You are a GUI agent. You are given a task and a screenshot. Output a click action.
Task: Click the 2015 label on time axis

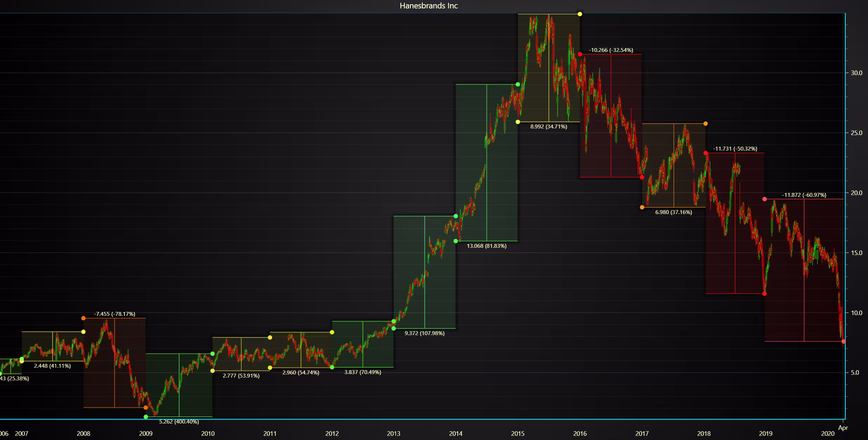point(518,434)
